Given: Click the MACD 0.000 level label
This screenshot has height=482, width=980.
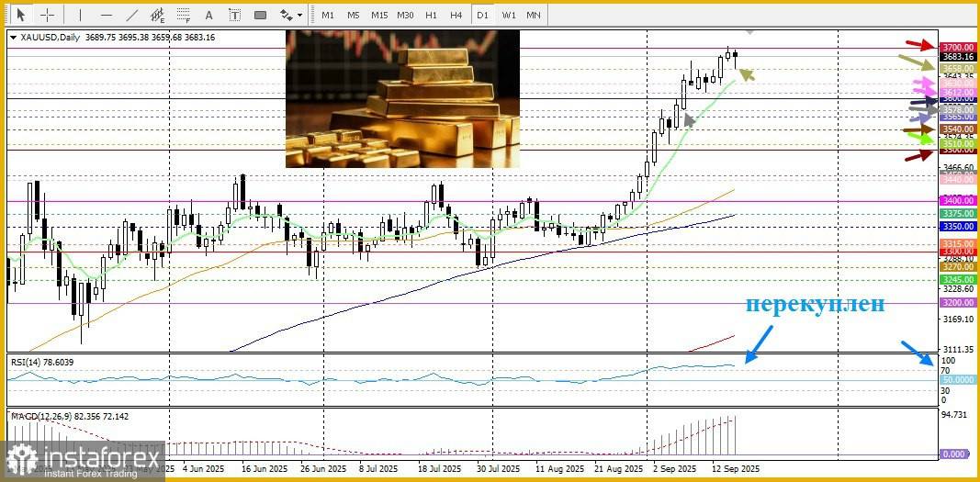Looking at the screenshot, I should (954, 454).
